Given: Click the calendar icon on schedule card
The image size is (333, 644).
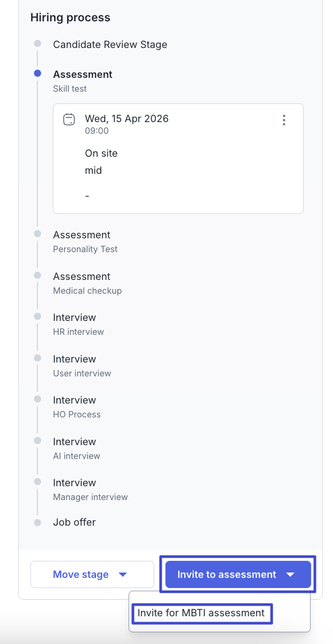Looking at the screenshot, I should pyautogui.click(x=69, y=119).
